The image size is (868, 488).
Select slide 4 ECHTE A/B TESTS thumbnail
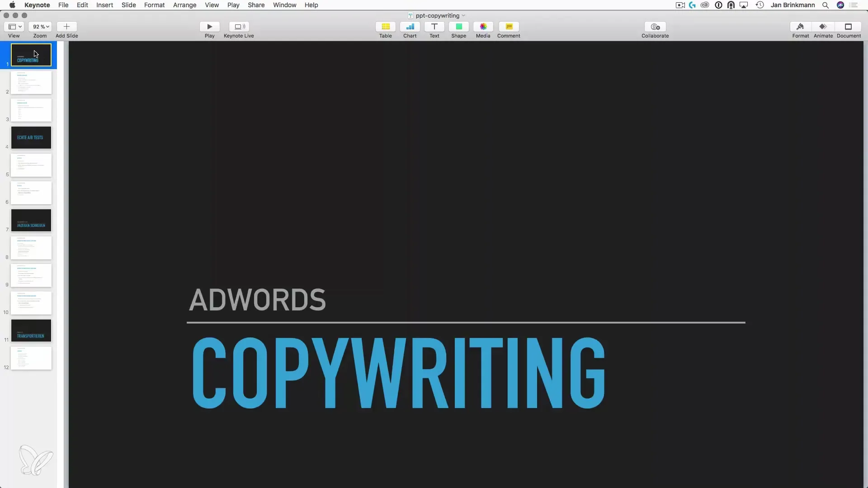pyautogui.click(x=31, y=137)
